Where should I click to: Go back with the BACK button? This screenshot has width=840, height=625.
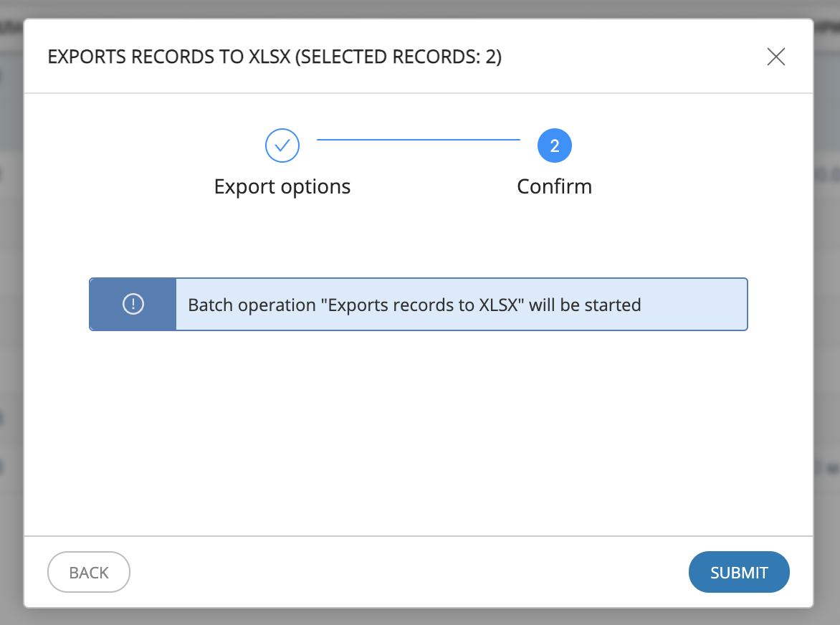point(89,573)
